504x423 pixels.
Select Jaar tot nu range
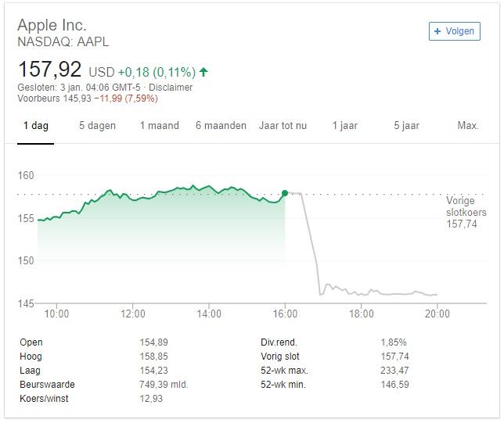(283, 125)
